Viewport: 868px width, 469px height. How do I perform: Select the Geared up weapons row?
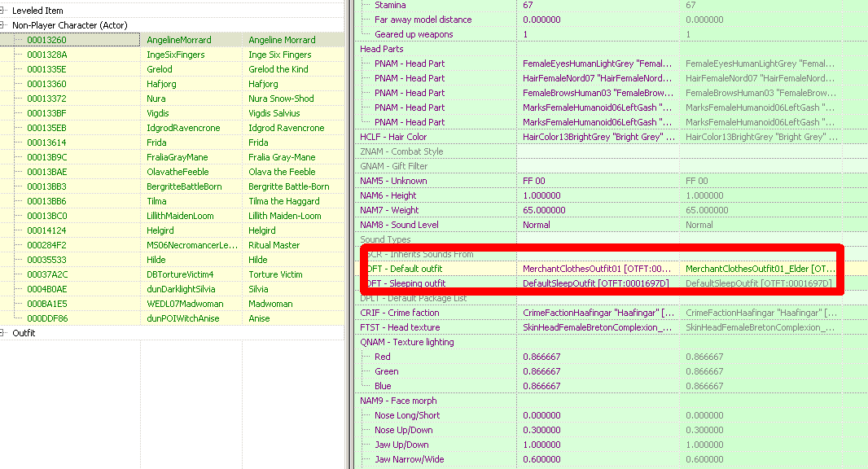(x=612, y=34)
